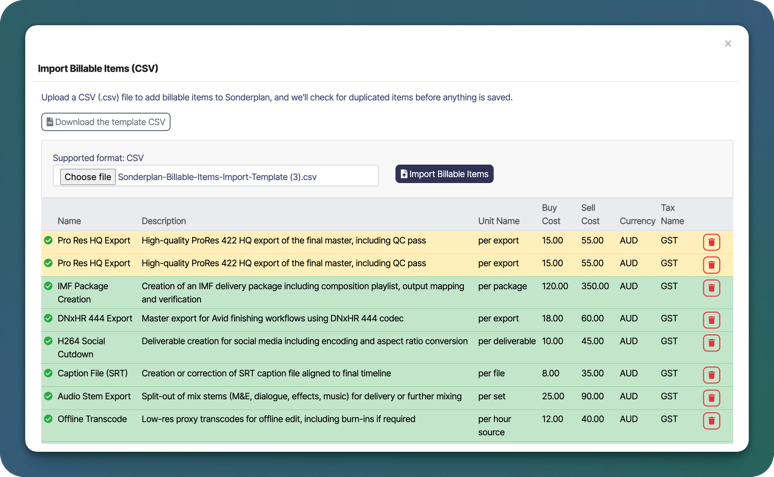Click the 'per set' unit cell

(492, 396)
